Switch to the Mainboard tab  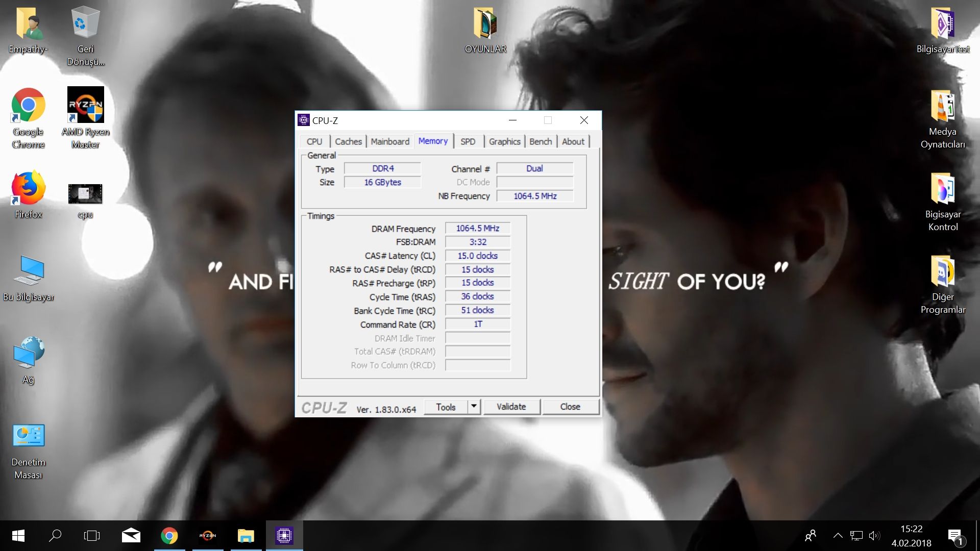pos(390,142)
